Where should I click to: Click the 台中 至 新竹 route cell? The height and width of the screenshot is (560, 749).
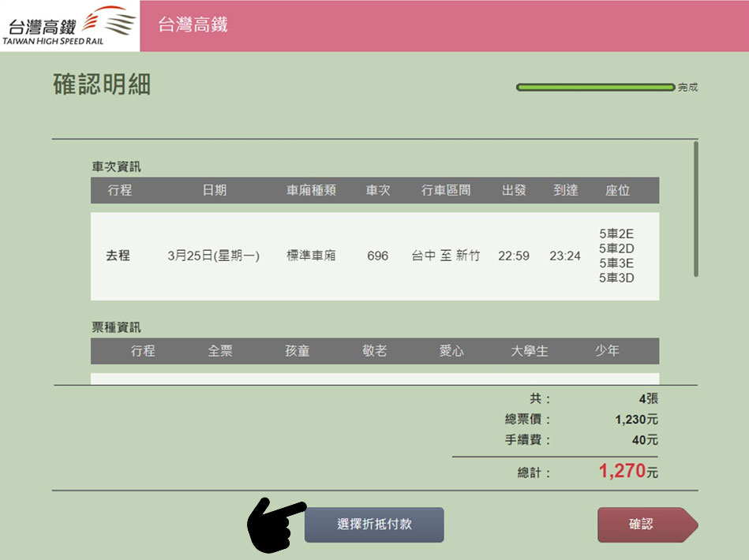tap(446, 256)
